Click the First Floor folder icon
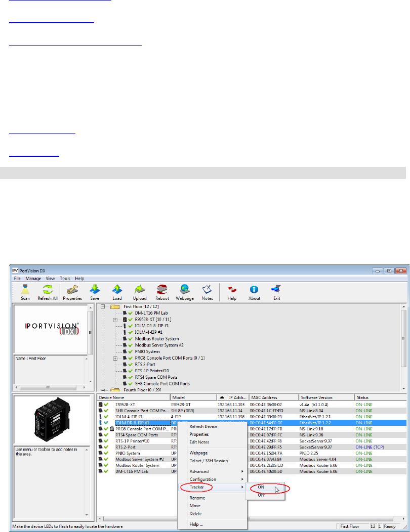The width and height of the screenshot is (410, 532). click(x=115, y=307)
